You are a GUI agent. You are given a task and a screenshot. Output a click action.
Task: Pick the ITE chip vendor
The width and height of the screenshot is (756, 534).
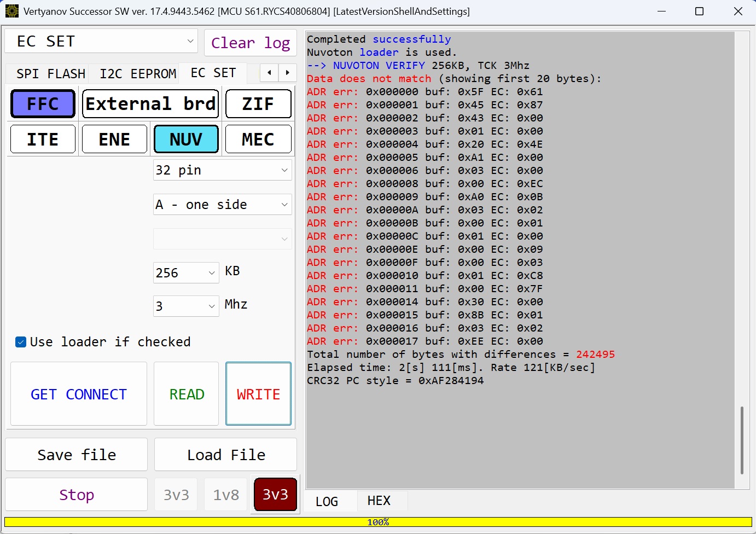coord(43,140)
